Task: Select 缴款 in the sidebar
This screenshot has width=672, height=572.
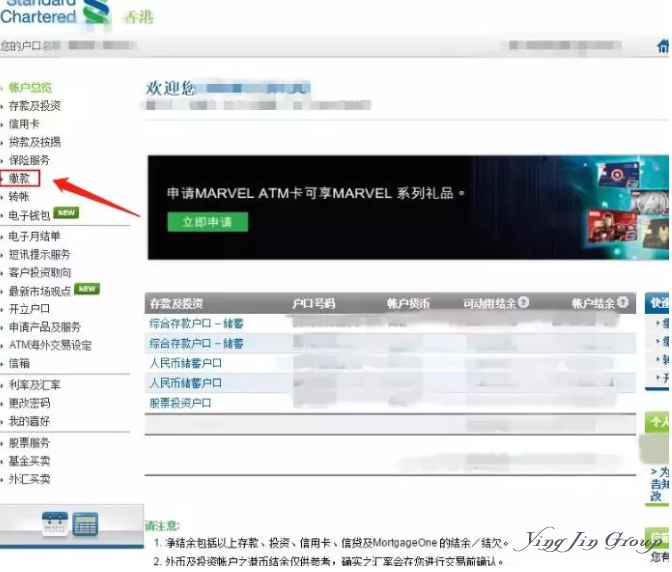Action: pos(19,178)
